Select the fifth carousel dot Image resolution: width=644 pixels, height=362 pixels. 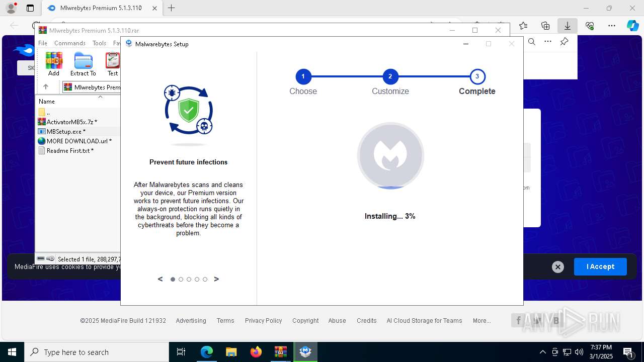205,279
